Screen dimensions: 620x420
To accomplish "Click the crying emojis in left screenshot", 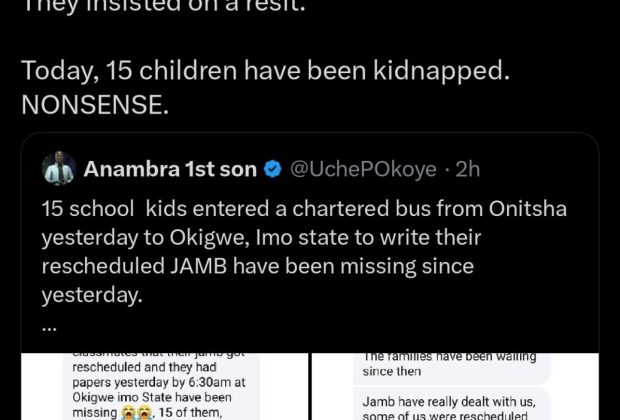I will (x=133, y=413).
